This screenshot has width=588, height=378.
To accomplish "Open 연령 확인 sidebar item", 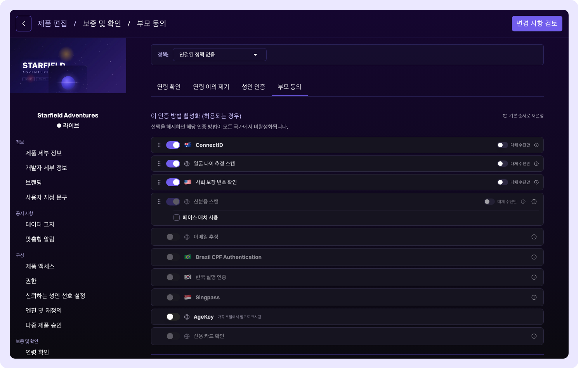I will point(37,352).
